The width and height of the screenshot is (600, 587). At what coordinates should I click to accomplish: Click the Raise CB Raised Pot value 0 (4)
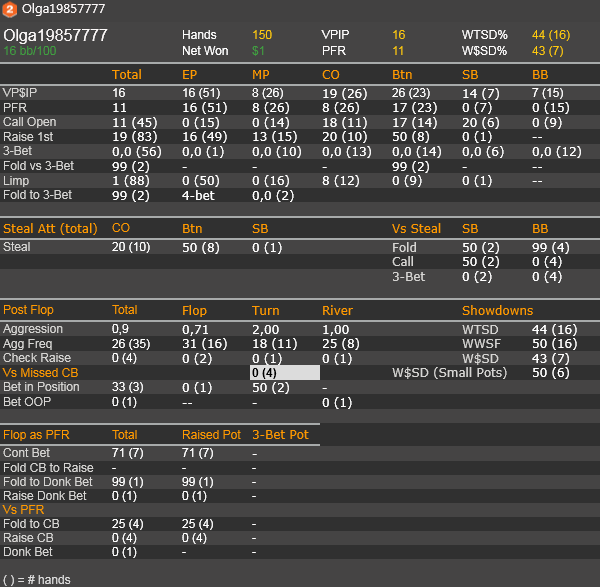coord(194,538)
